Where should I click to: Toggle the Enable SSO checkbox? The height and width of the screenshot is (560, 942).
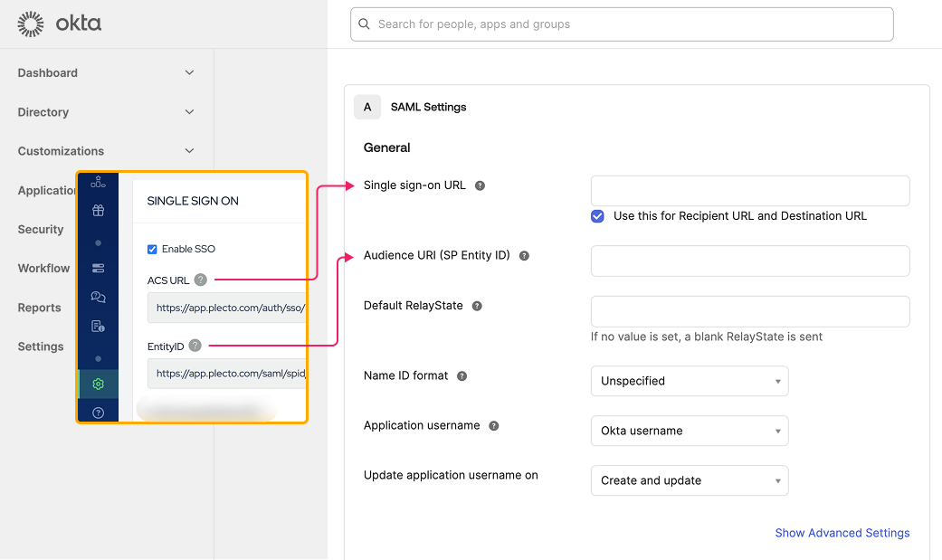(x=152, y=250)
